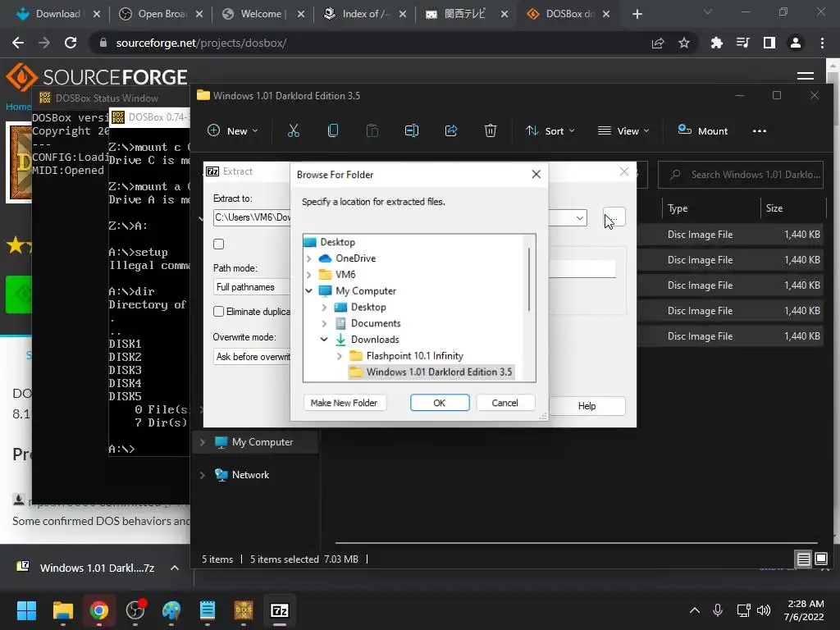Open Chrome media control icon
Image resolution: width=840 pixels, height=630 pixels.
[x=743, y=43]
